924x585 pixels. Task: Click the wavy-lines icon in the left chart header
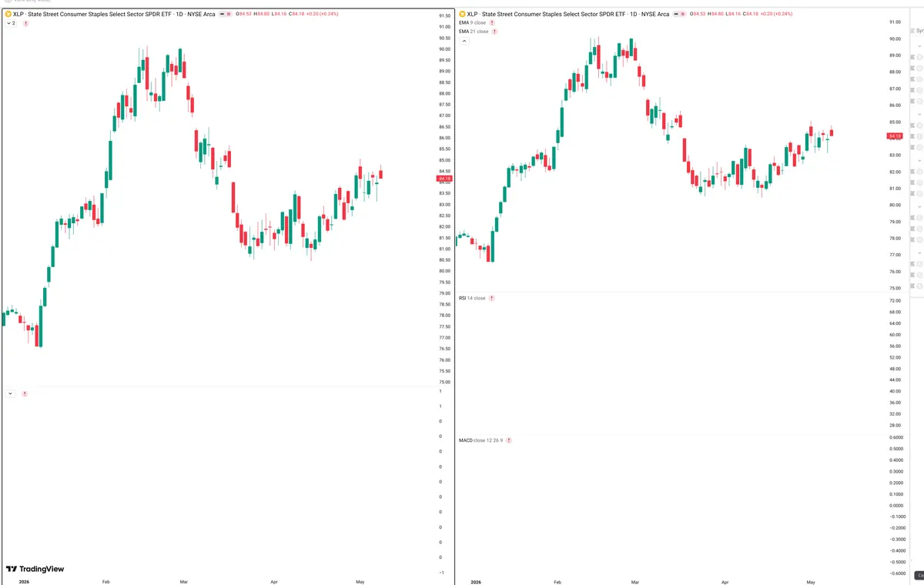pos(229,14)
